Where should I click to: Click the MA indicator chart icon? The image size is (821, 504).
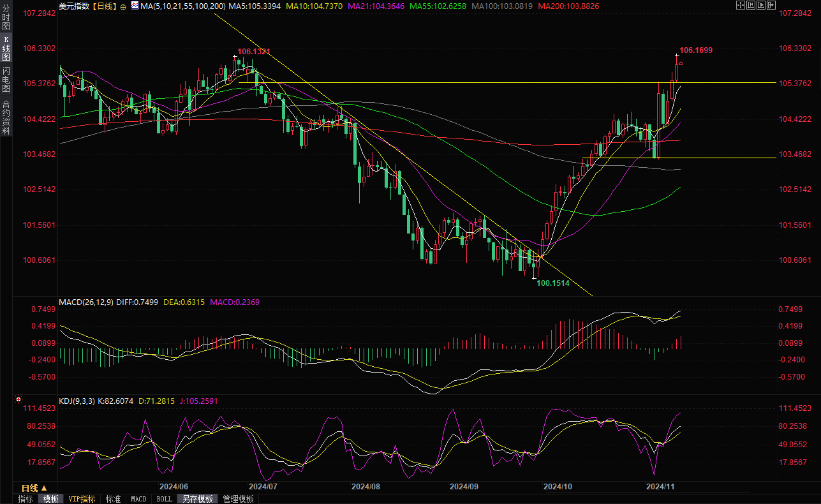tap(134, 6)
